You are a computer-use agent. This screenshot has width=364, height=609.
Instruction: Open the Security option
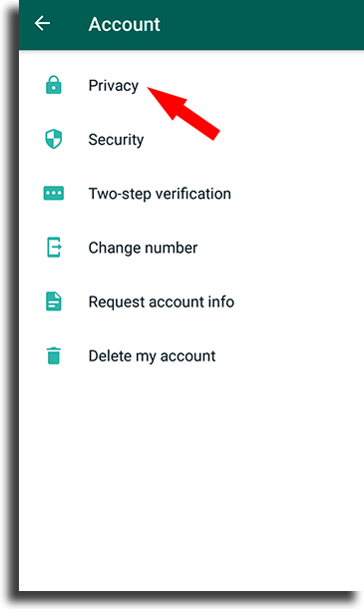click(x=191, y=140)
